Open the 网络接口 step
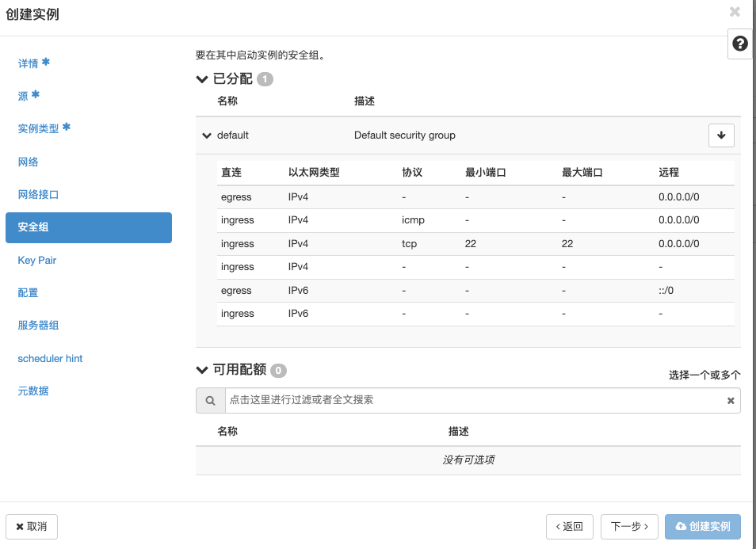Screen dimensions: 756x549 pyautogui.click(x=38, y=195)
